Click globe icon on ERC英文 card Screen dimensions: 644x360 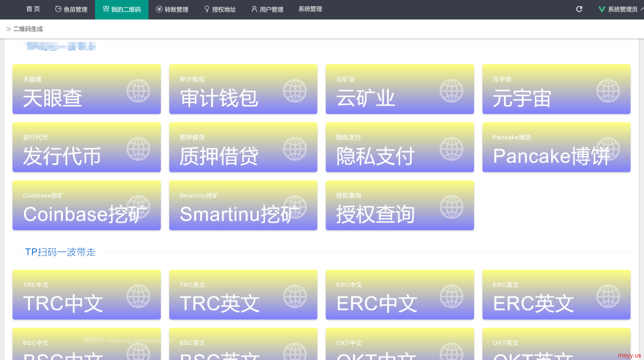pyautogui.click(x=608, y=296)
